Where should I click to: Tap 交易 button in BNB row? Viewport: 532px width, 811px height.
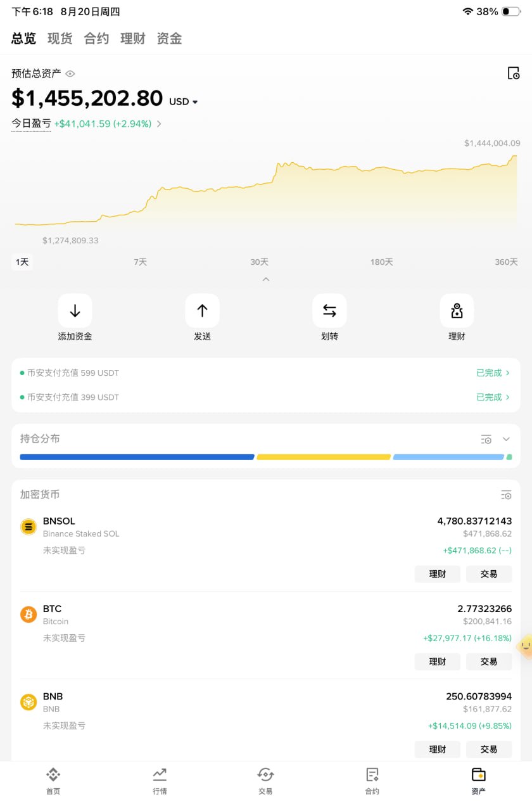click(489, 749)
